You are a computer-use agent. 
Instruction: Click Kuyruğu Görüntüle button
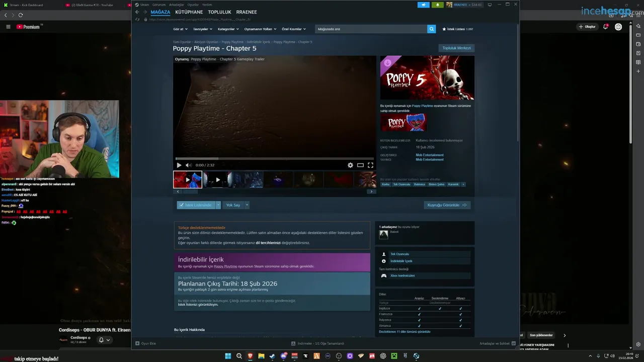(x=447, y=205)
